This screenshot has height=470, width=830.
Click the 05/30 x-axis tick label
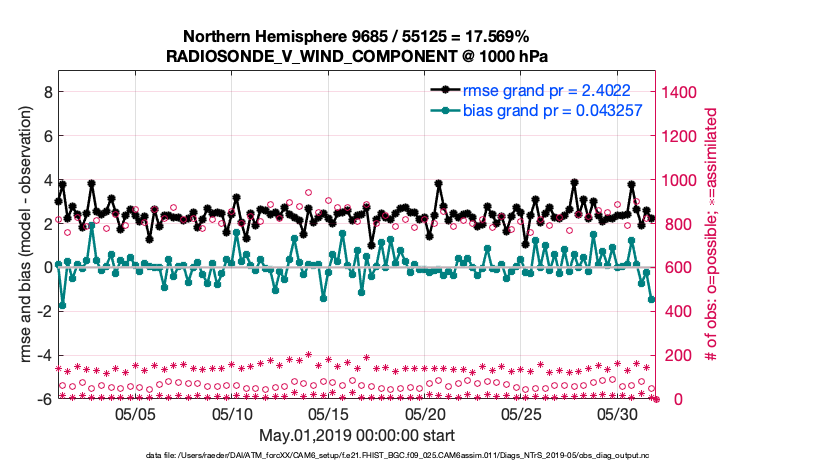pos(618,413)
